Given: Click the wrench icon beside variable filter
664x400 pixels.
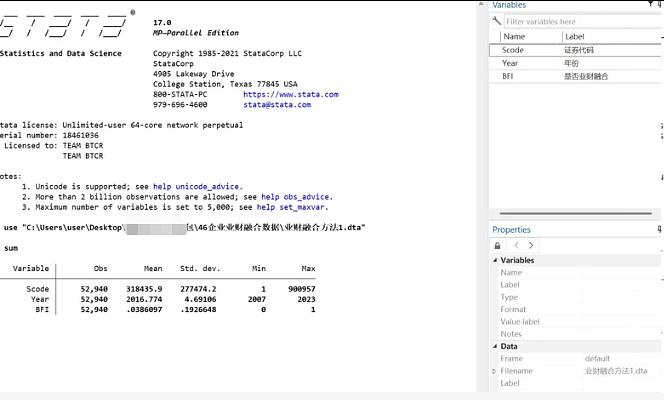Looking at the screenshot, I should tap(496, 20).
